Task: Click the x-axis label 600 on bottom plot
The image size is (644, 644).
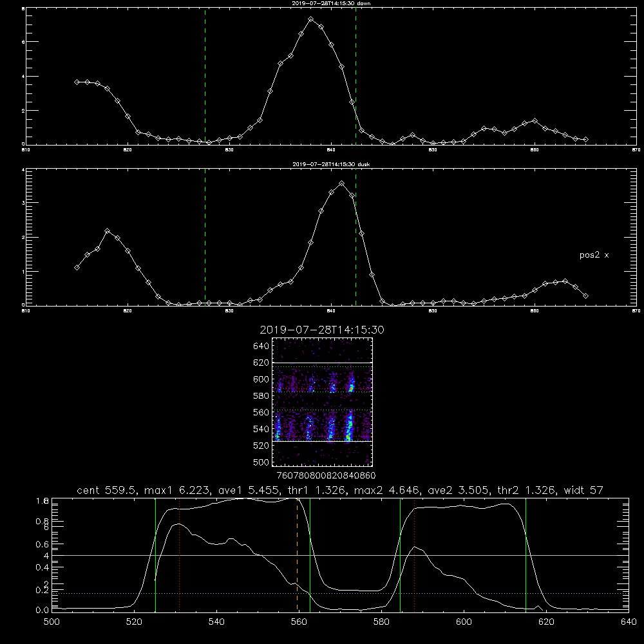Action: (464, 622)
